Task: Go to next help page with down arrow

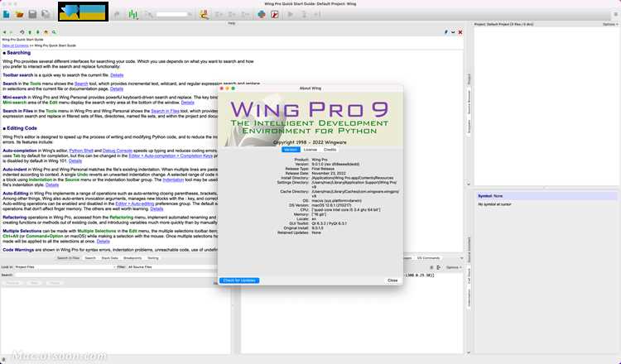Action: coord(37,32)
